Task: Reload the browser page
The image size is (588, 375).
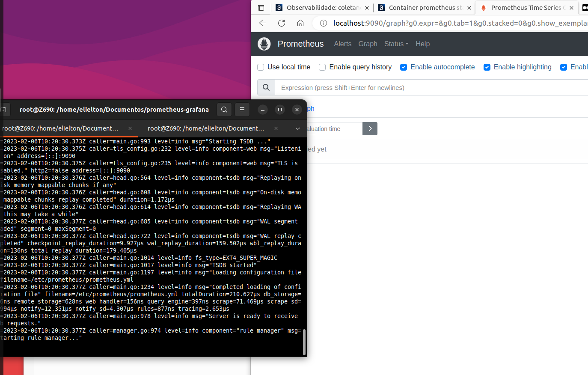Action: (x=282, y=23)
